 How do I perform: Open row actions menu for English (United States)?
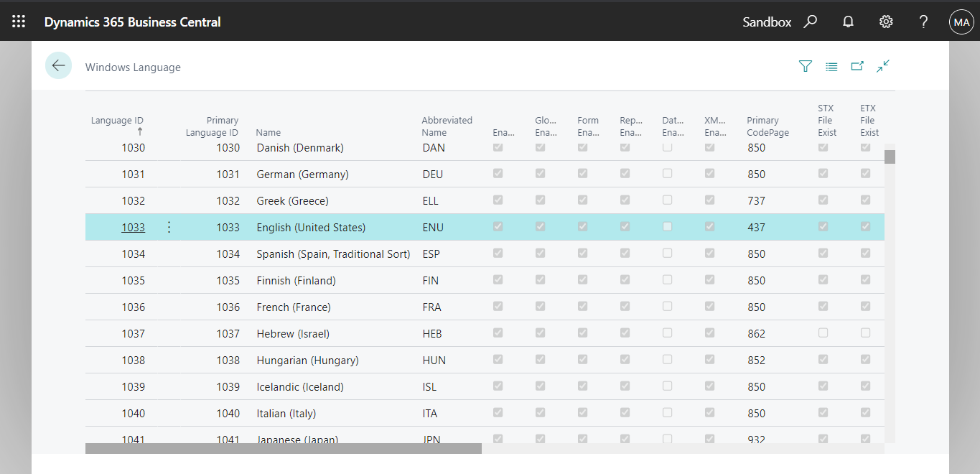point(169,227)
